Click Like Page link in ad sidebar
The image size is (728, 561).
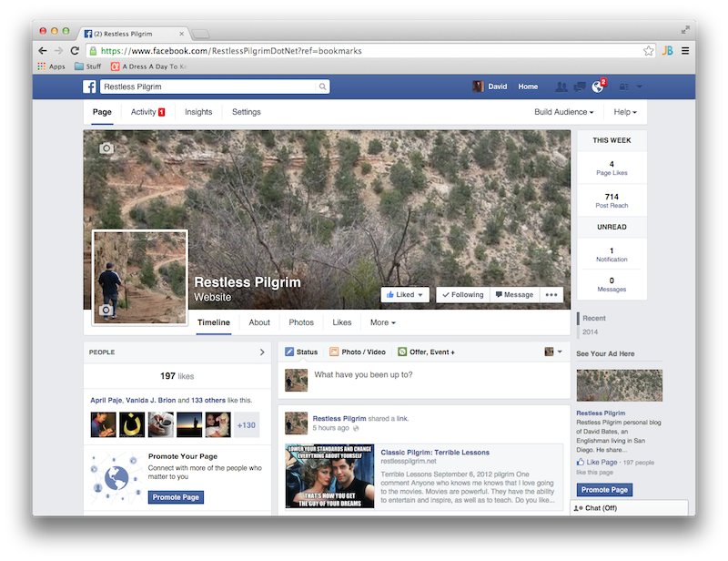597,462
